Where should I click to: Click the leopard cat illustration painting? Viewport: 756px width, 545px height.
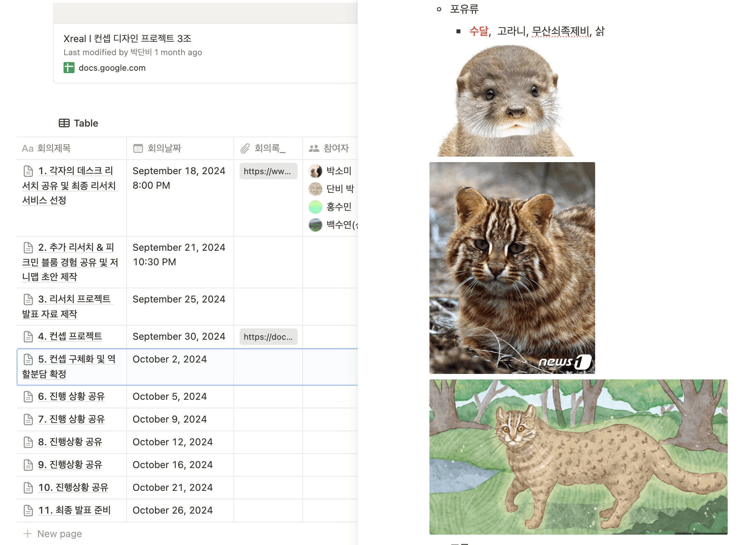[x=578, y=457]
